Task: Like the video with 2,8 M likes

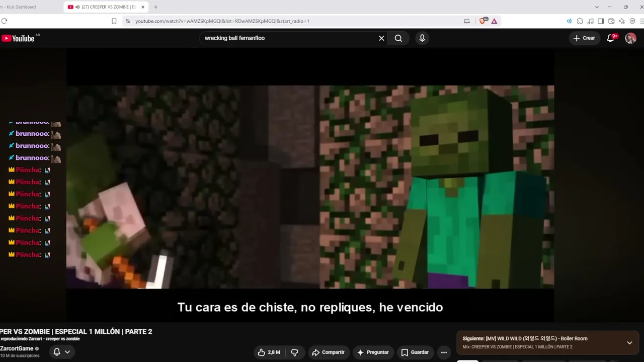Action: point(269,352)
